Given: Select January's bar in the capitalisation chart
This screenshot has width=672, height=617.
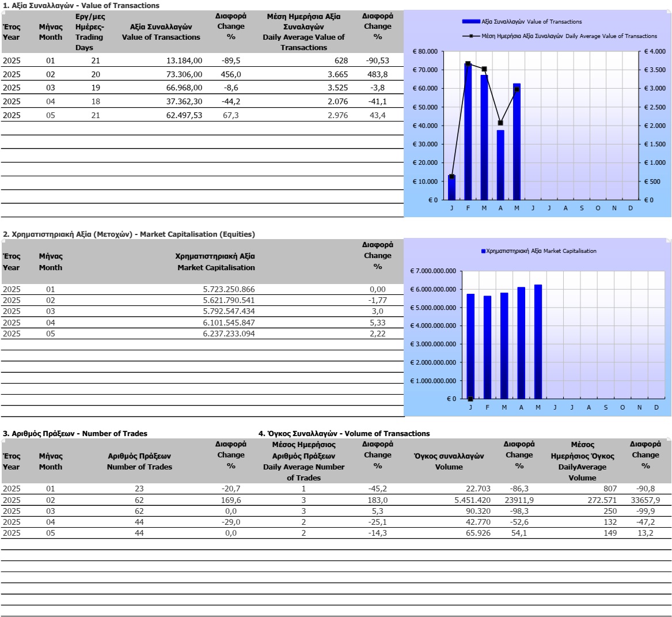Looking at the screenshot, I should [470, 346].
